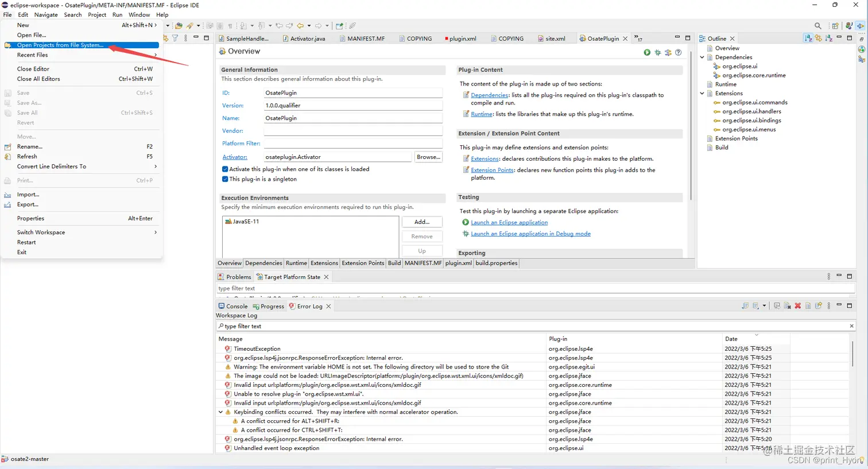Close the OsatePlugin editor tab
This screenshot has width=868, height=469.
point(625,38)
